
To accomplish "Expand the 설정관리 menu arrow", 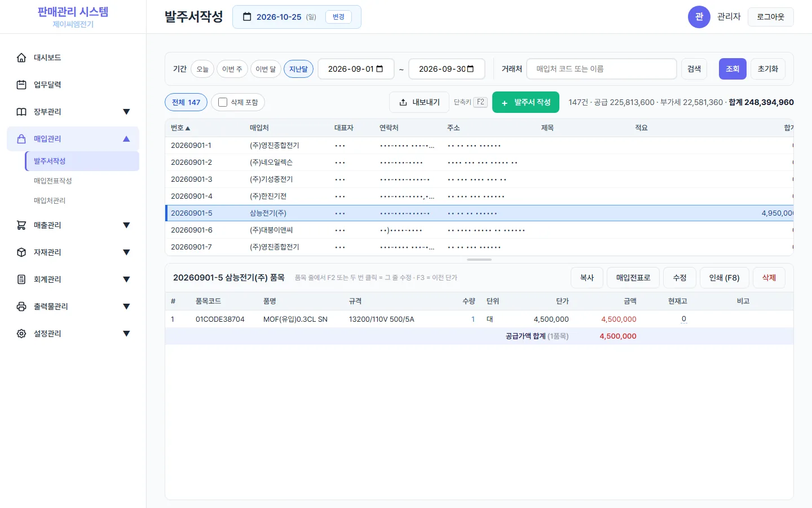I will point(126,334).
